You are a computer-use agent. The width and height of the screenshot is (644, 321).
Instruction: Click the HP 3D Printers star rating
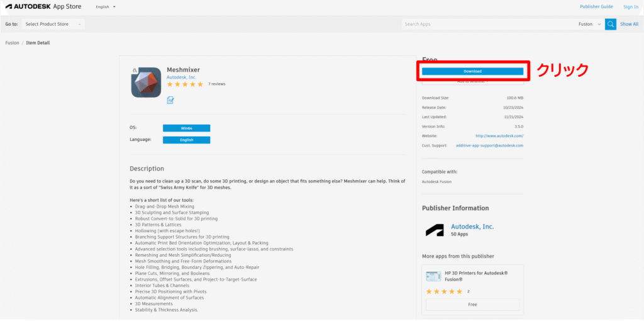click(444, 292)
